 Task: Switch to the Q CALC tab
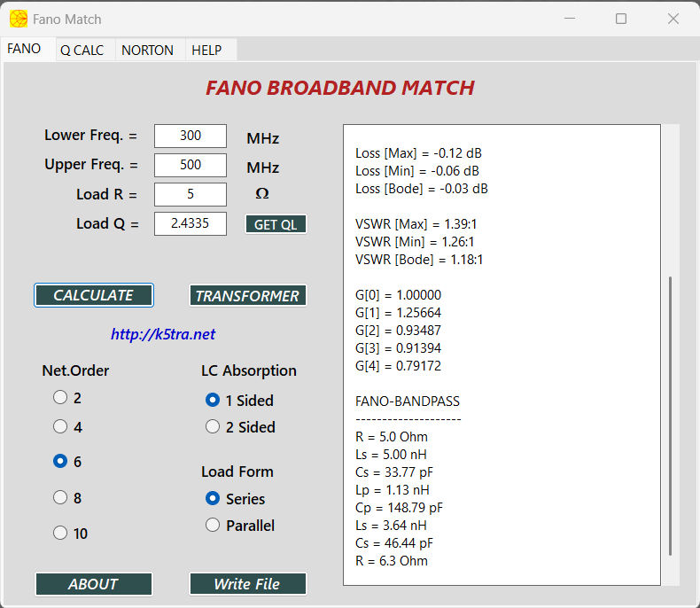click(82, 50)
